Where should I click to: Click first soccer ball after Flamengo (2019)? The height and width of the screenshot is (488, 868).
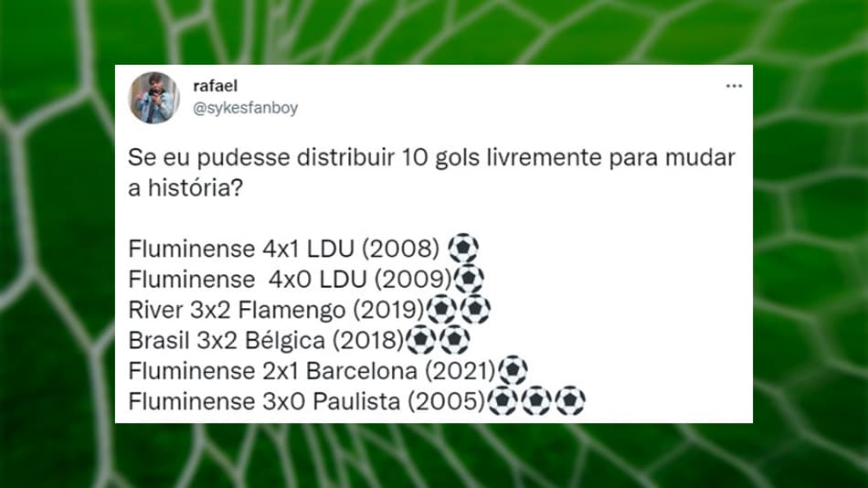(x=441, y=309)
